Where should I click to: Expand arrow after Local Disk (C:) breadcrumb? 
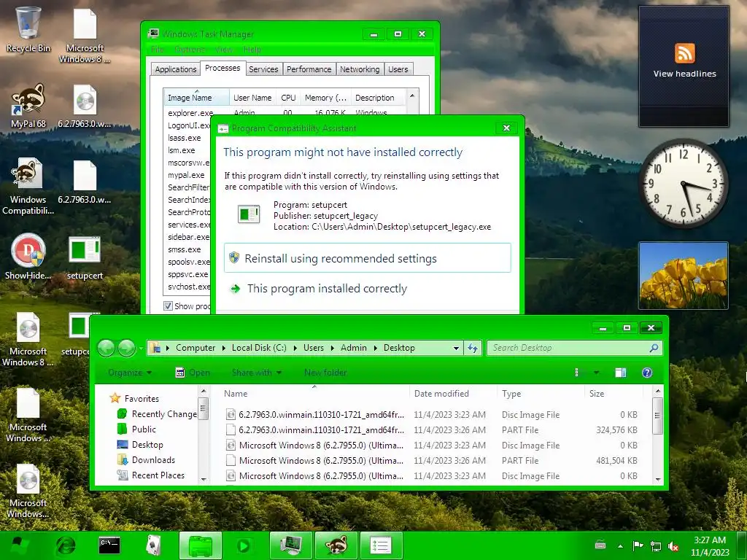click(x=295, y=348)
